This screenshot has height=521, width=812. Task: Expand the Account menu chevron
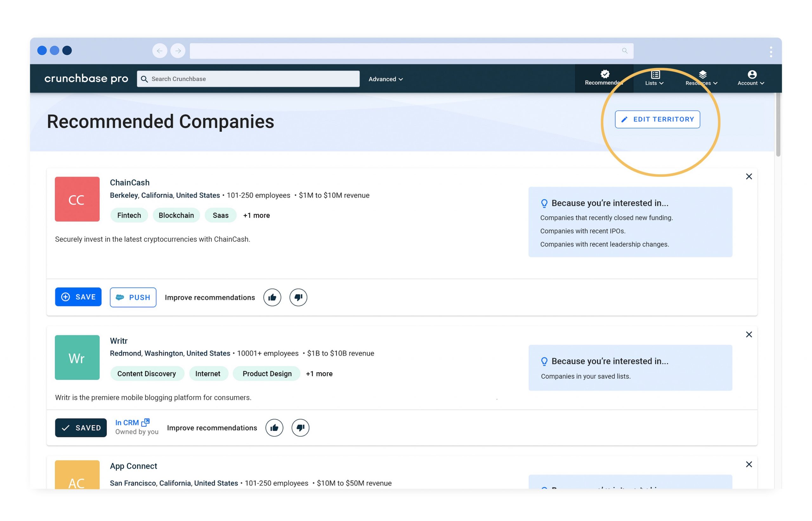pyautogui.click(x=762, y=83)
